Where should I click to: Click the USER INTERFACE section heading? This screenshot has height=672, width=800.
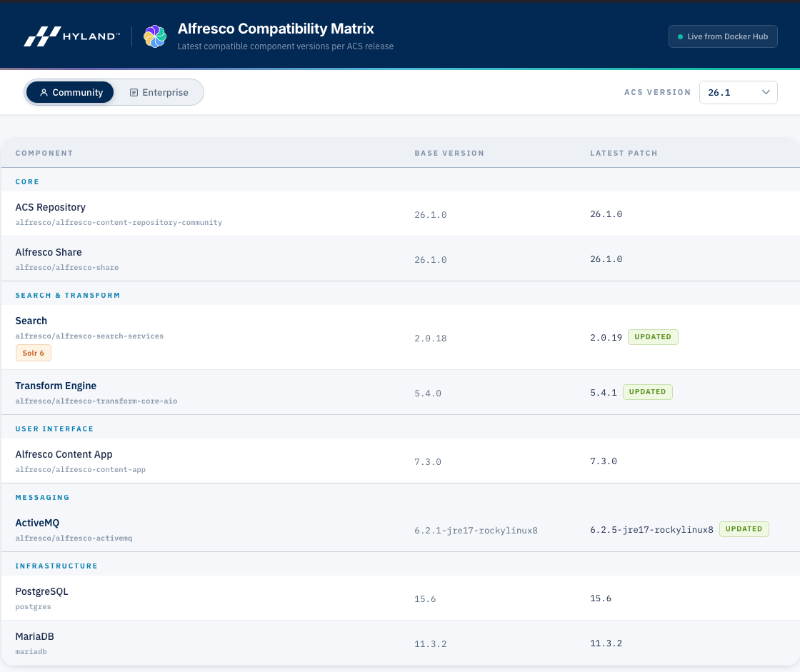click(x=54, y=429)
